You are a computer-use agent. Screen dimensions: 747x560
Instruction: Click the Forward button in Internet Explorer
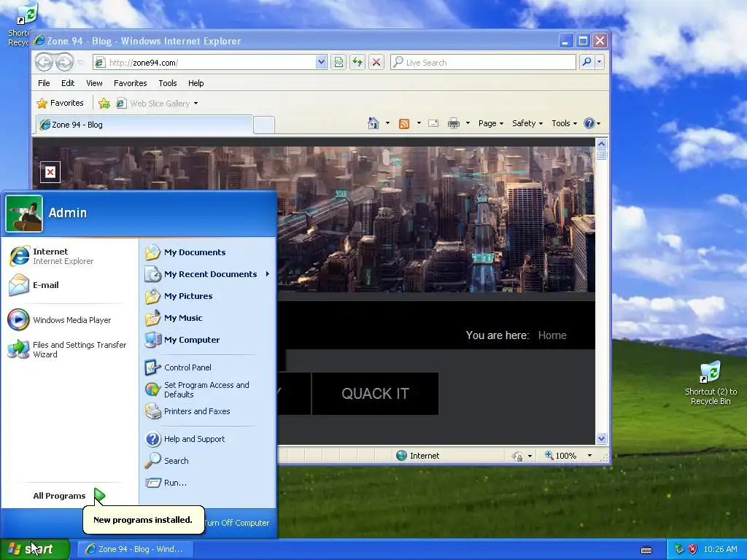click(x=64, y=62)
